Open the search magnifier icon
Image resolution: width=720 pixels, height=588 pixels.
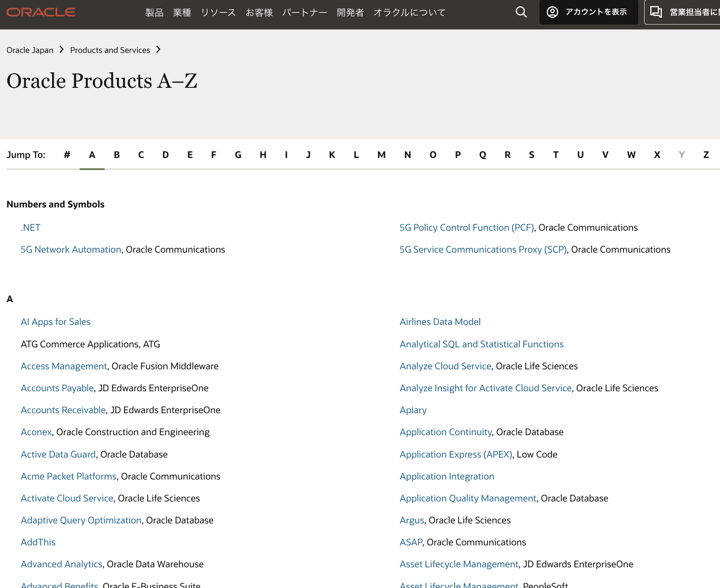pyautogui.click(x=521, y=12)
